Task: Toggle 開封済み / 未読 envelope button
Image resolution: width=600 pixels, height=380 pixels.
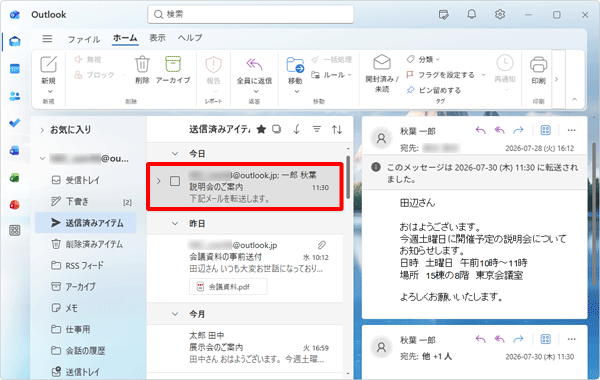Action: click(382, 73)
